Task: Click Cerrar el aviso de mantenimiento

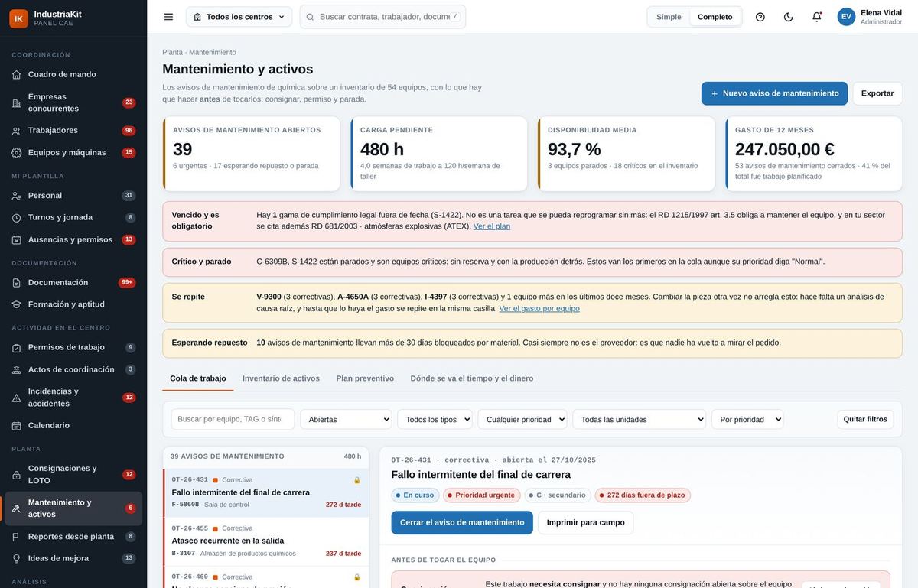Action: (462, 522)
